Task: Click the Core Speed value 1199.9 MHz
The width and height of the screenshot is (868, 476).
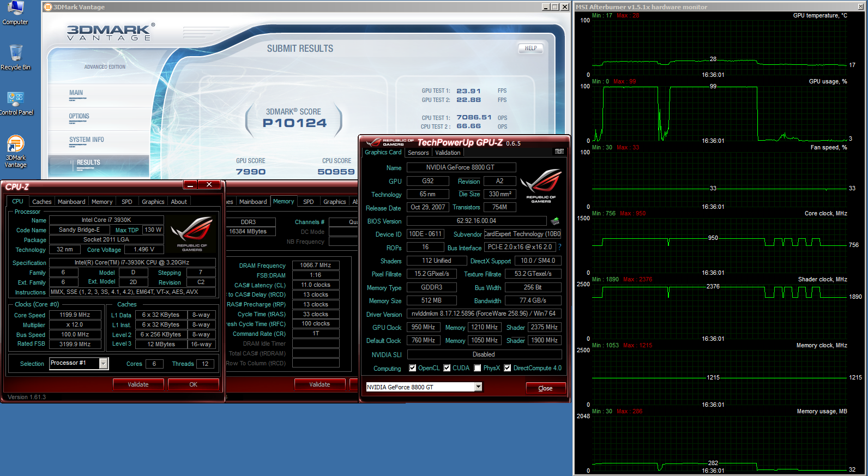Action: click(75, 315)
